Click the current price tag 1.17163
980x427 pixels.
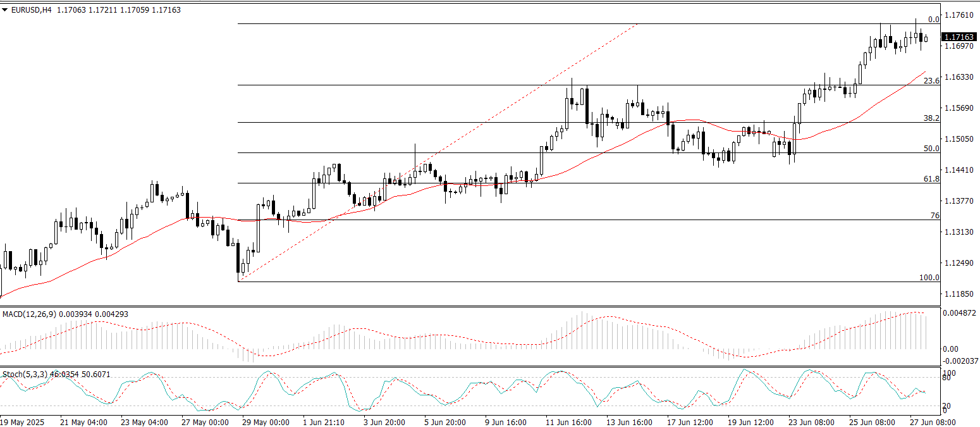958,37
